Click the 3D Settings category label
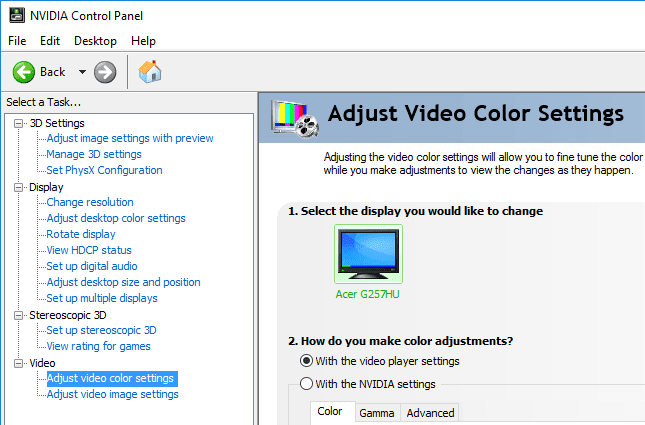Viewport: 645px width, 425px height. 57,123
